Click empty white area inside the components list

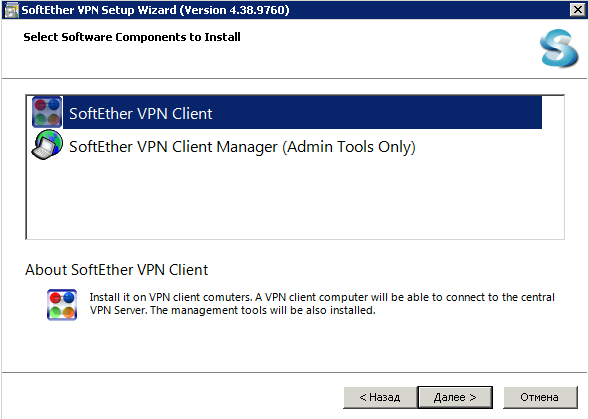coord(295,199)
